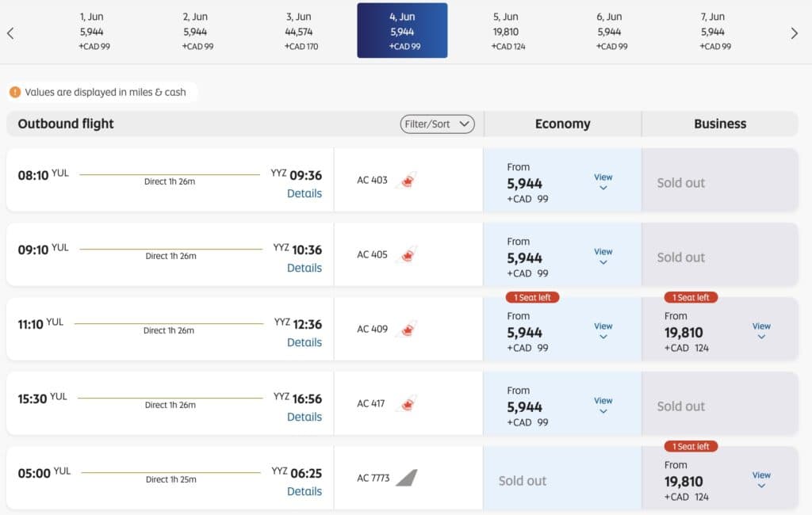Image resolution: width=812 pixels, height=515 pixels.
Task: Expand Business View for the 11:10 flight
Action: tap(761, 331)
